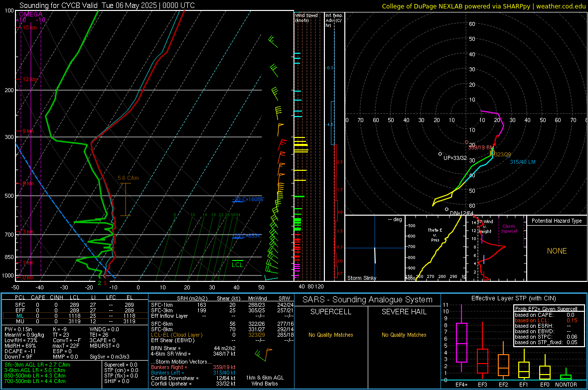Click the LCL-EL (Cloud Layer) row

(222, 335)
